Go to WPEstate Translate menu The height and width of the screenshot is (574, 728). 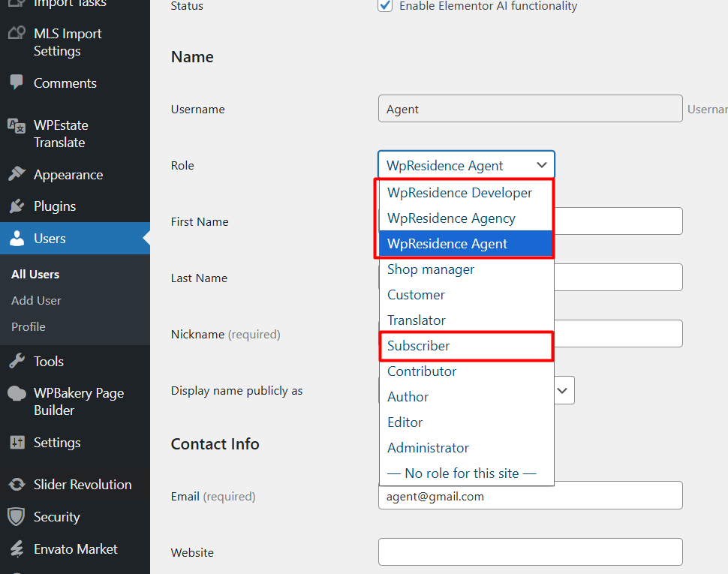tap(61, 134)
